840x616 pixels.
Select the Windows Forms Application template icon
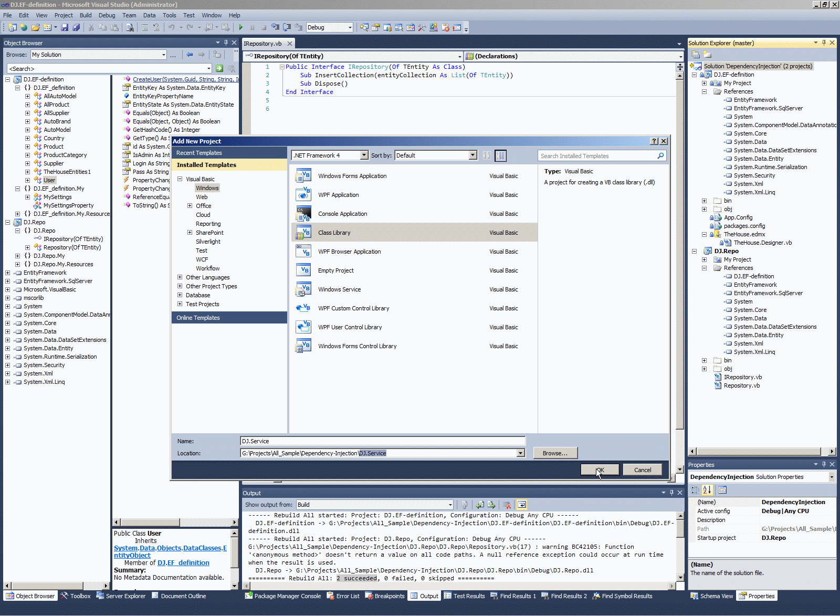[303, 176]
